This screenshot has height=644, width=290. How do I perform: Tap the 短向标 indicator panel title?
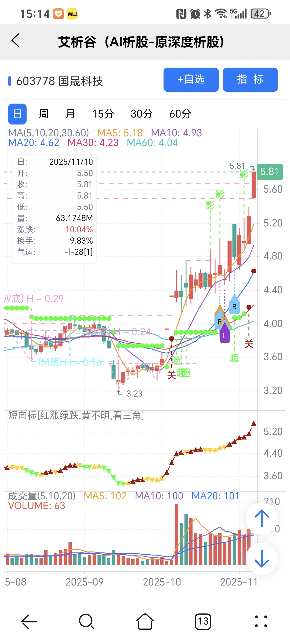click(76, 416)
